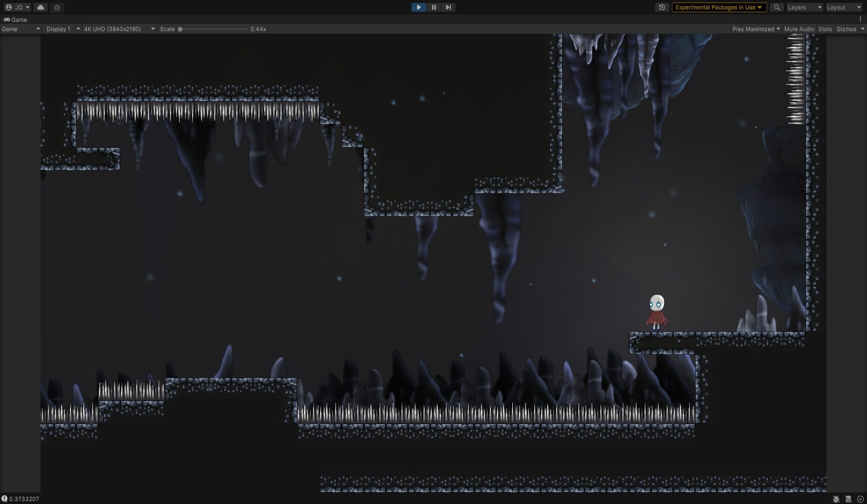Open the Game panel three-dot options menu
This screenshot has height=504, width=867.
click(860, 19)
